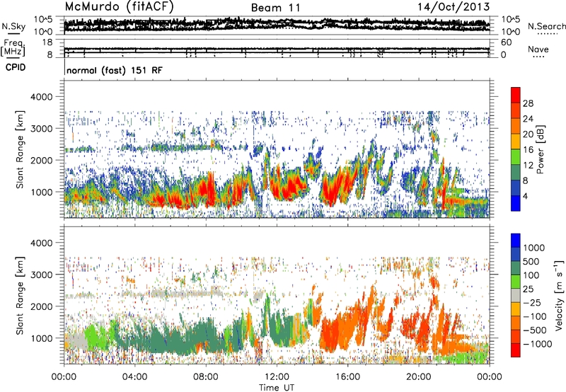This screenshot has height=392, width=566.
Task: Click the power colorbar value '28'
Action: pyautogui.click(x=528, y=103)
